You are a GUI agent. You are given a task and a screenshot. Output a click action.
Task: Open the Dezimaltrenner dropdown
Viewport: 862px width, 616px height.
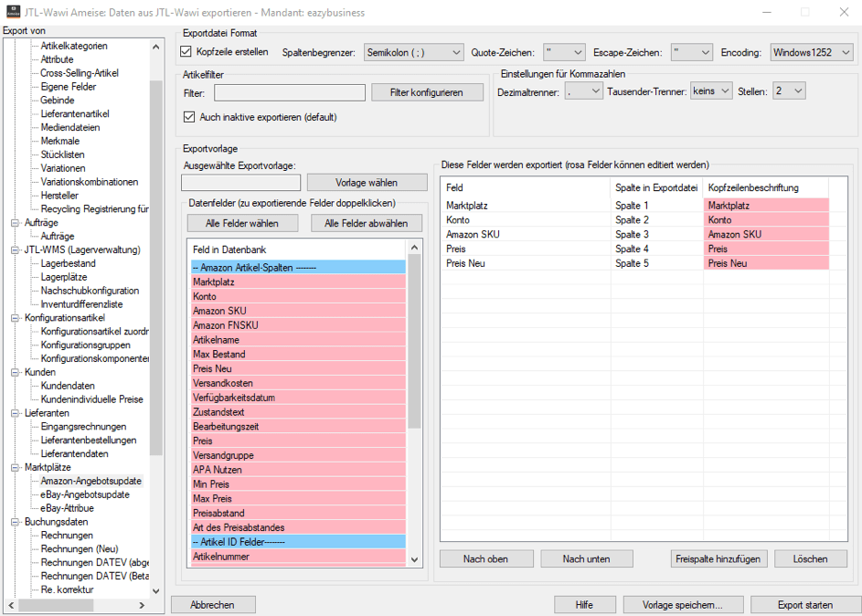(x=583, y=91)
